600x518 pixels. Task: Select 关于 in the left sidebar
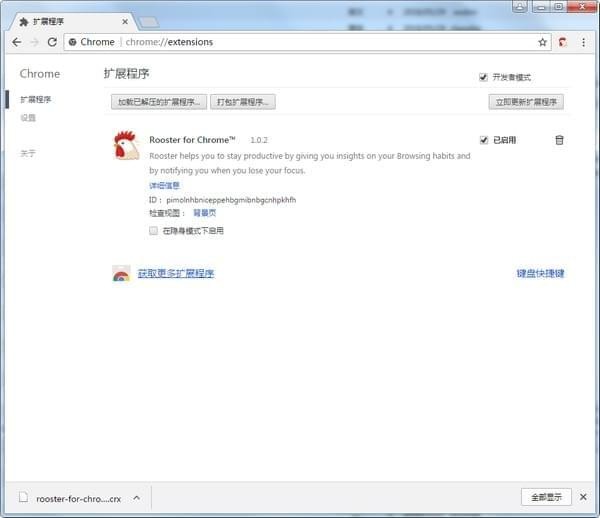28,153
